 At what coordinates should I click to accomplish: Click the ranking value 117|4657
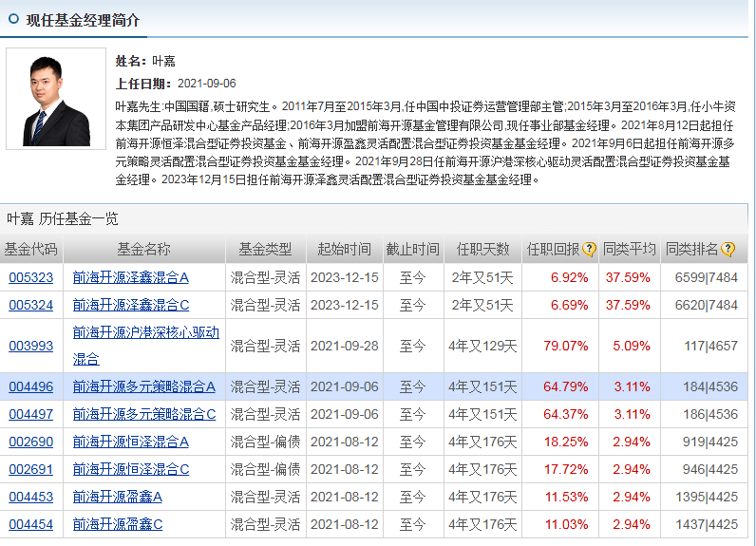coord(710,346)
